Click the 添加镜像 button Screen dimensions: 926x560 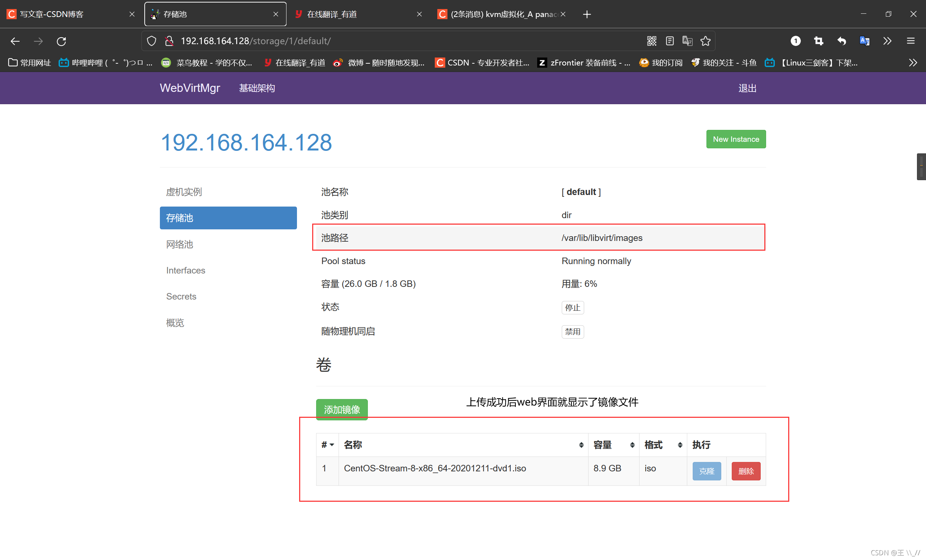point(341,409)
